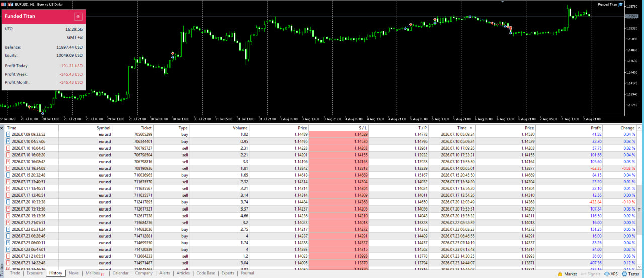The width and height of the screenshot is (644, 278).
Task: Switch to the Trade tab
Action: 15,273
